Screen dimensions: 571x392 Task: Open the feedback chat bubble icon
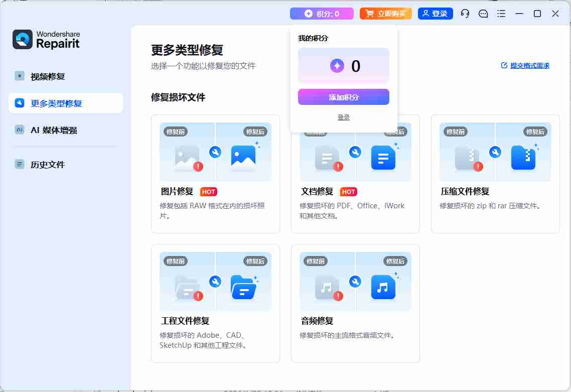[483, 14]
